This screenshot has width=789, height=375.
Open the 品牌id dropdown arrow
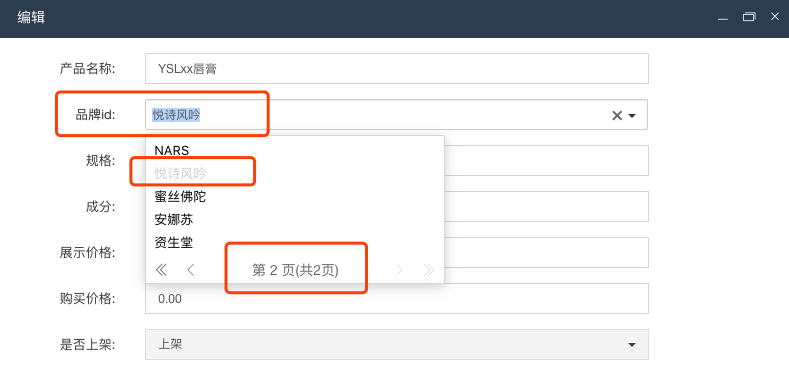click(x=632, y=116)
